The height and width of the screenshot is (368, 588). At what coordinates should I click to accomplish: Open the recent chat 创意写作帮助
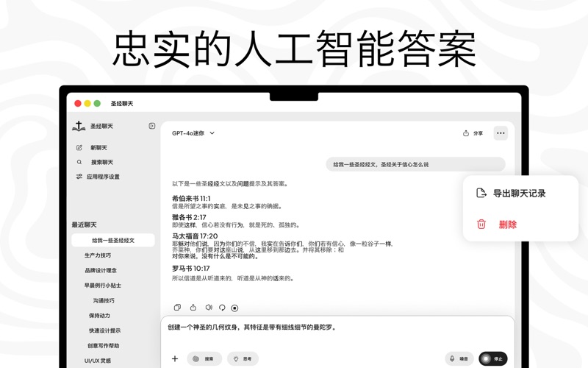pos(104,345)
